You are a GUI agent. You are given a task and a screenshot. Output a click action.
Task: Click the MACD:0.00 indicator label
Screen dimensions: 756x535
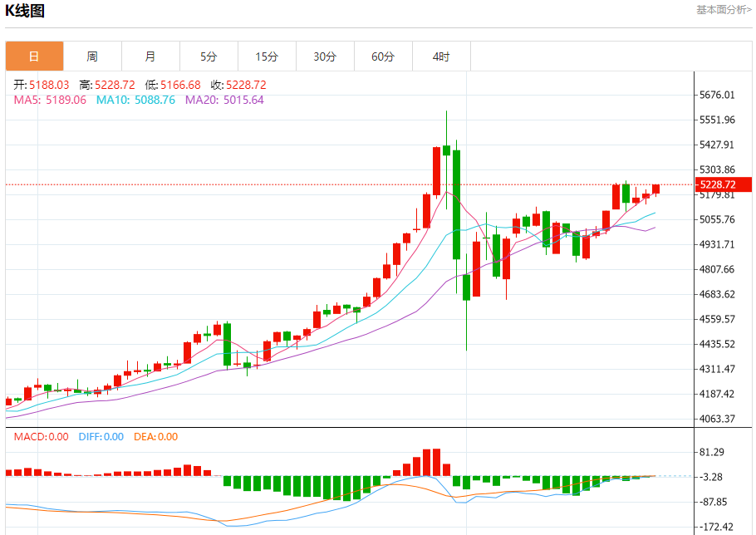(41, 437)
